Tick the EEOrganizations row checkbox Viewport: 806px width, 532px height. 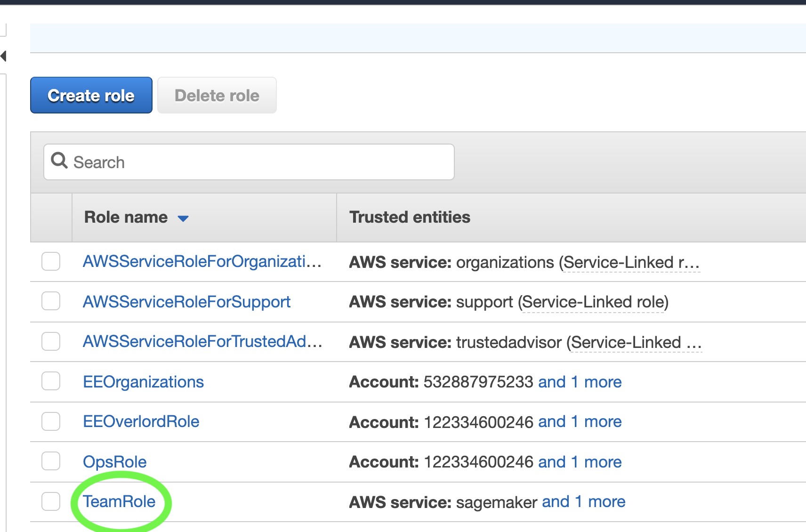coord(51,381)
